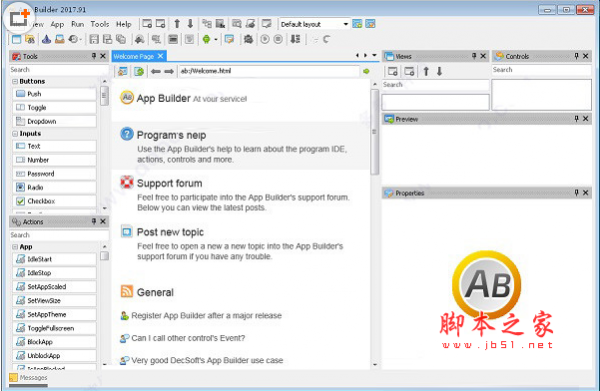Open the Android build dropdown arrow
The height and width of the screenshot is (391, 600).
click(216, 39)
